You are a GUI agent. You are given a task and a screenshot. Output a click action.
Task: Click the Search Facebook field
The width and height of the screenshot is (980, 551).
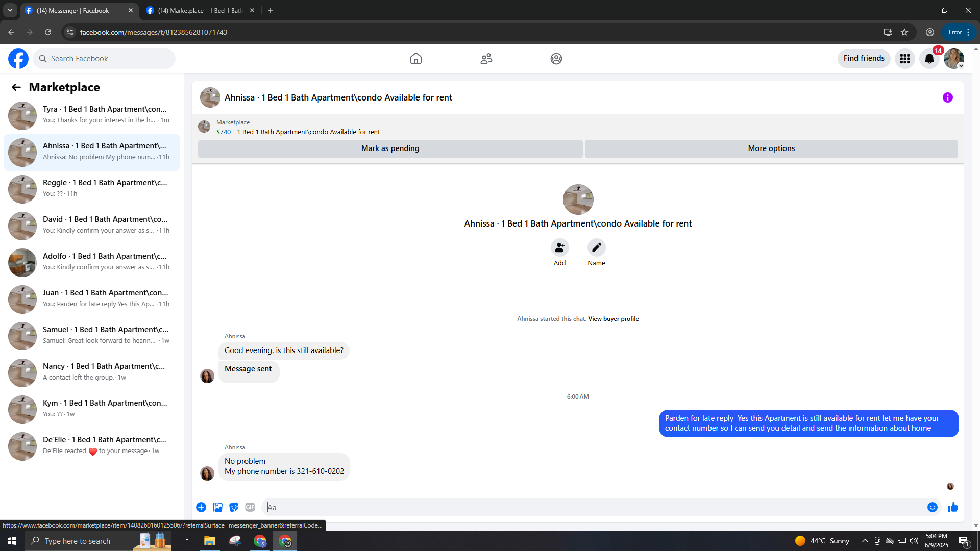click(x=104, y=59)
